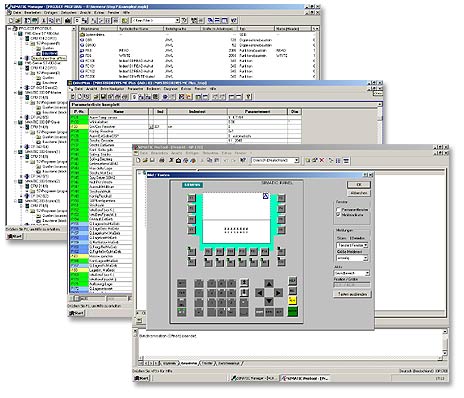The width and height of the screenshot is (464, 398).
Task: Click the red X delete icon in ProTool toolbar
Action: 322,161
